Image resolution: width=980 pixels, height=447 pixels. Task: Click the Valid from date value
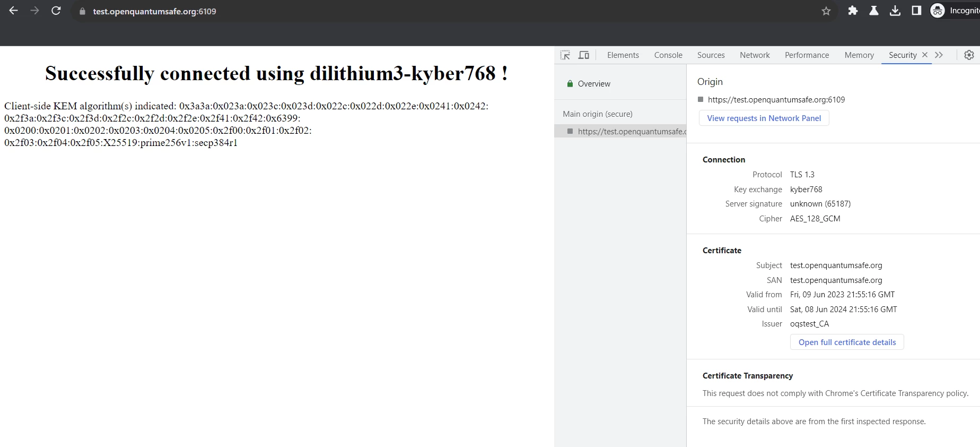click(x=842, y=295)
